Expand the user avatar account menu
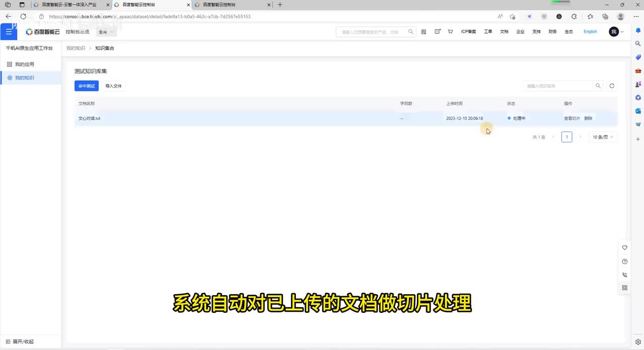Viewport: 644px width, 350px height. [x=616, y=32]
